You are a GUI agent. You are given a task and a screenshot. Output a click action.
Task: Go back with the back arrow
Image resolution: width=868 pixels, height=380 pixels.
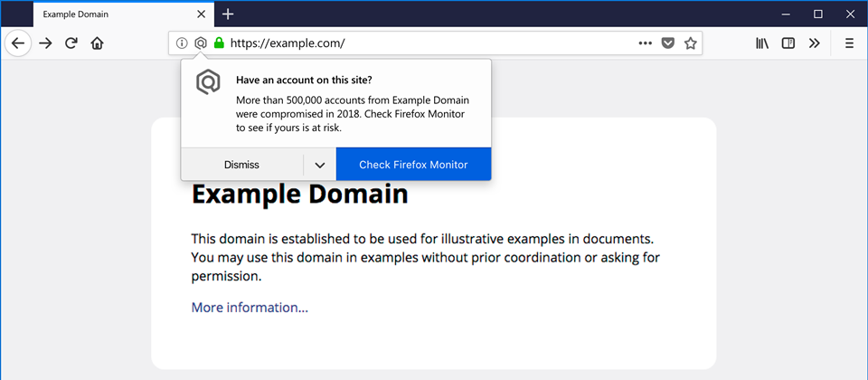(x=18, y=43)
